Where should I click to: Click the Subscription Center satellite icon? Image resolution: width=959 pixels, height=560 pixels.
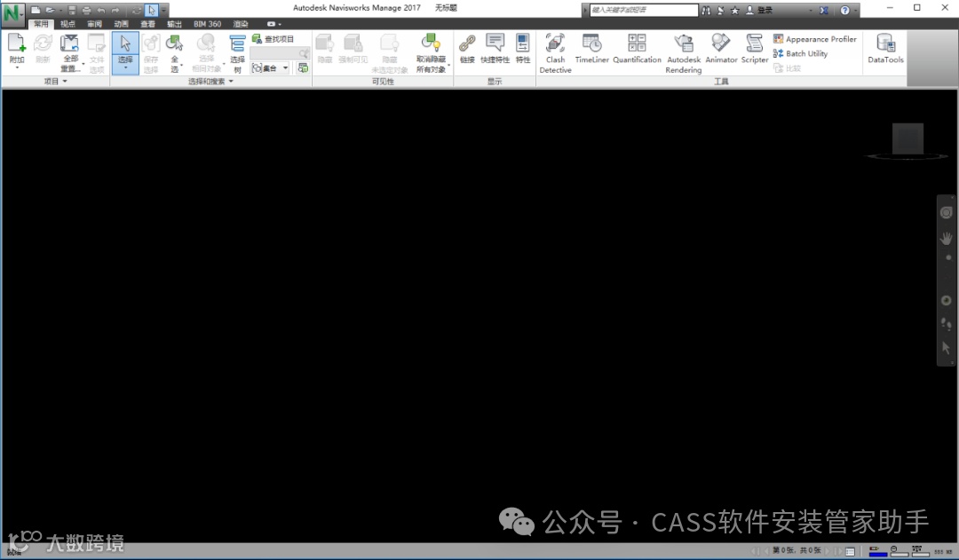(x=720, y=11)
